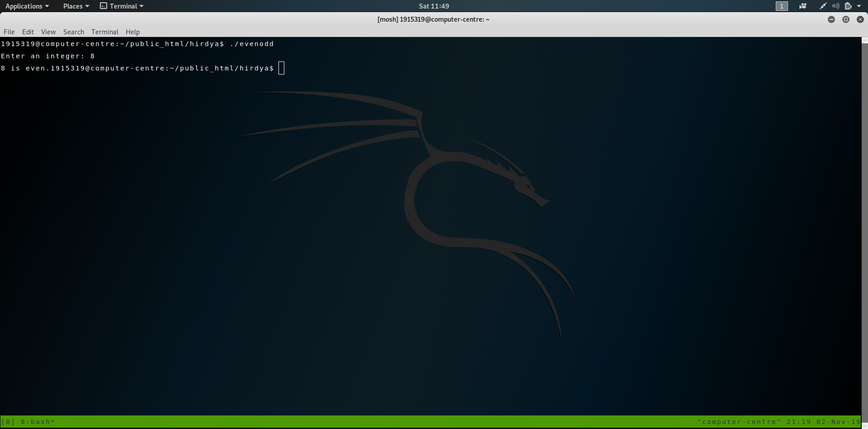The height and width of the screenshot is (429, 868).
Task: Click the './evenodd' command text
Action: tap(252, 44)
